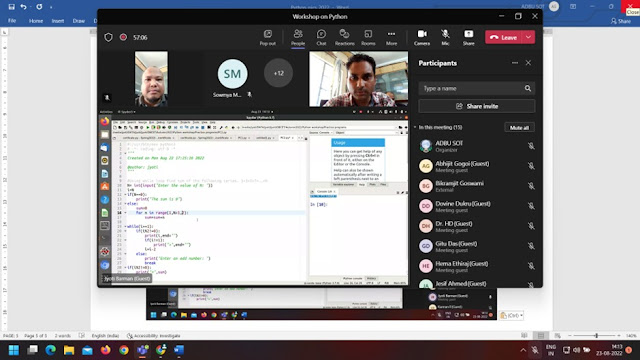Click the search magnifier in Participants
Screen dimensions: 640x360
point(528,88)
